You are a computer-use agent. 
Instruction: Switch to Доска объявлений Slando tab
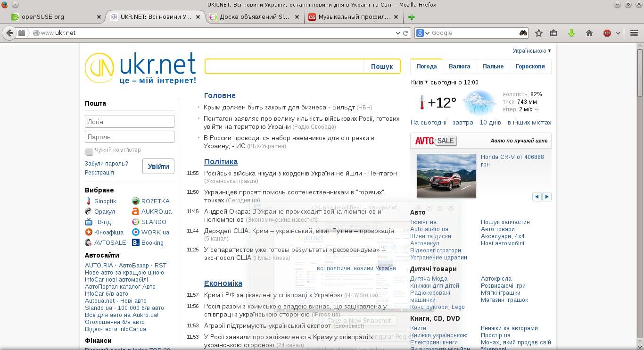[x=254, y=17]
